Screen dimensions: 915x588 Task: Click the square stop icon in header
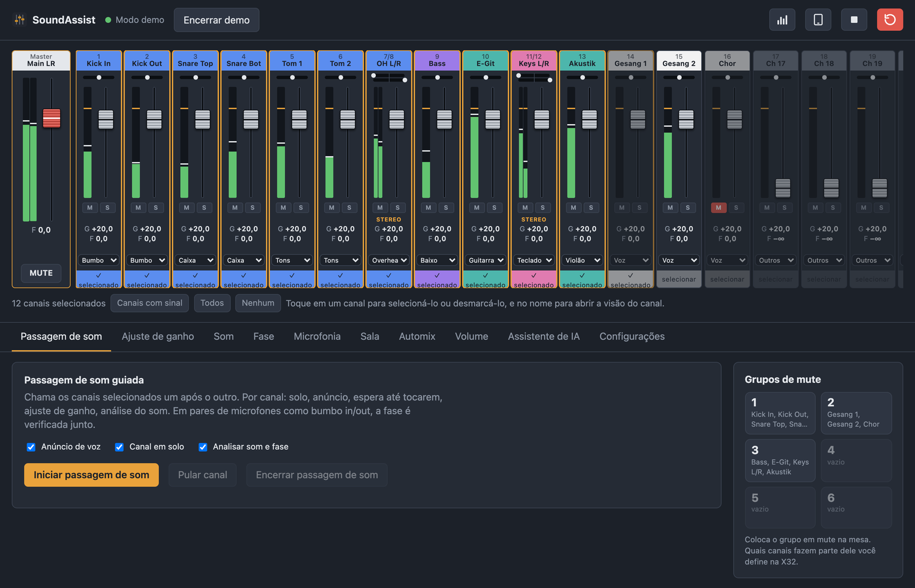854,20
